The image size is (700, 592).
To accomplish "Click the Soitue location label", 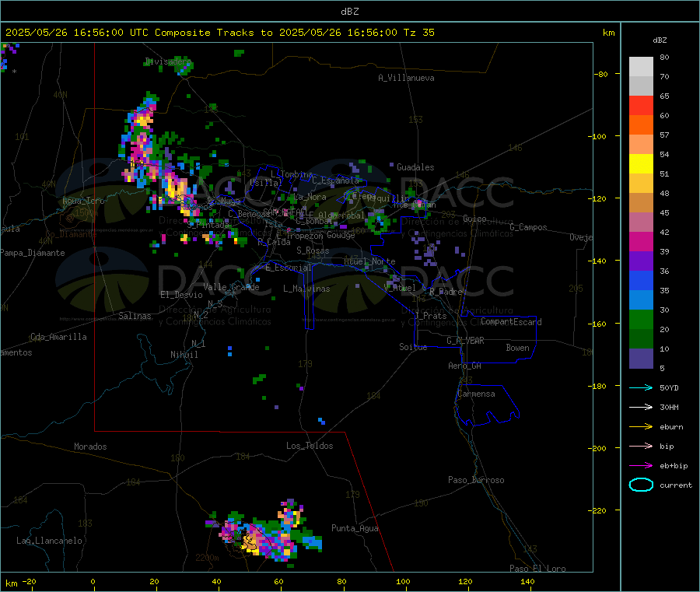I will pyautogui.click(x=413, y=347).
